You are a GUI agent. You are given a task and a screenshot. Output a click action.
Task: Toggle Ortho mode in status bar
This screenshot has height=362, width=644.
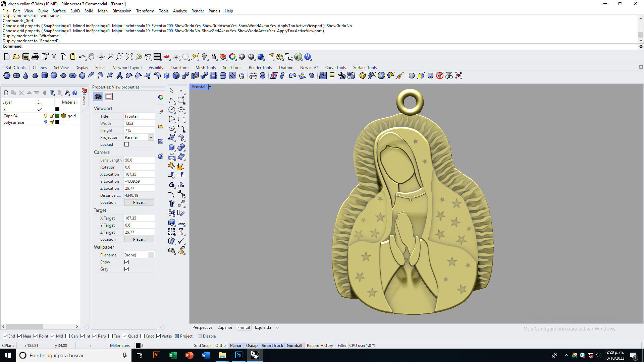[220, 346]
